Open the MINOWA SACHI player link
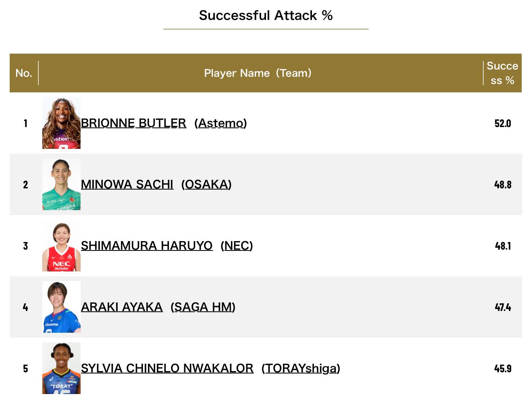 [127, 184]
